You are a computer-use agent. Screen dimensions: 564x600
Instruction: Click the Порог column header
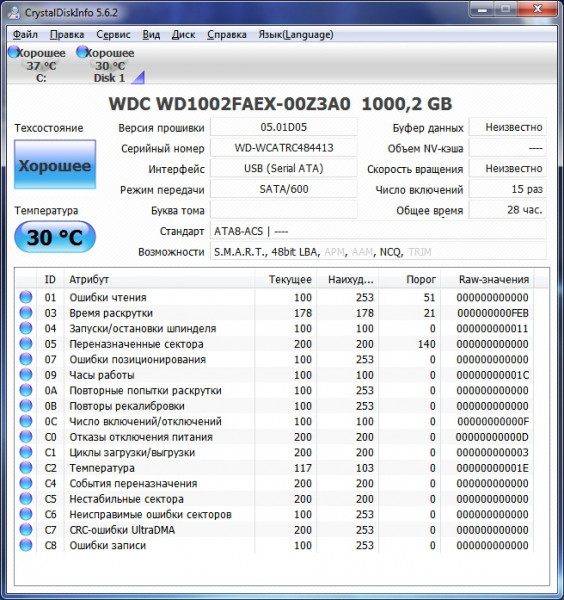(x=410, y=279)
